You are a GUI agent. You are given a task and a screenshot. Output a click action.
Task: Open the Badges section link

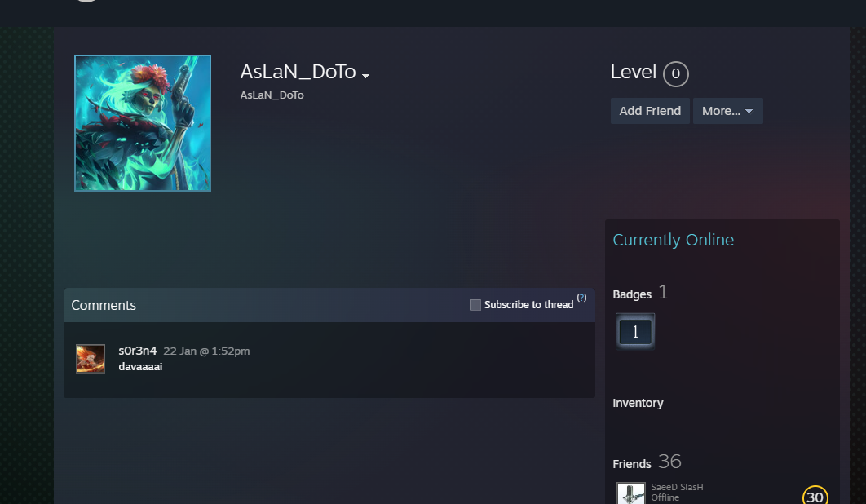(632, 294)
